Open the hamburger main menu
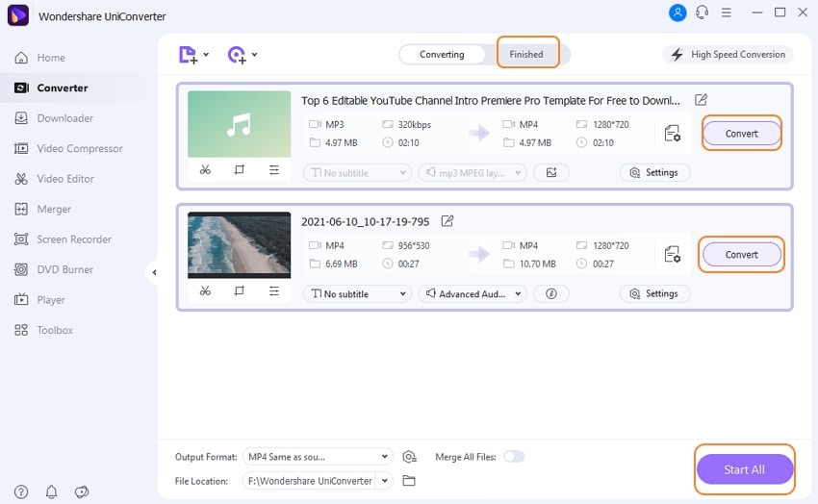 click(x=727, y=13)
